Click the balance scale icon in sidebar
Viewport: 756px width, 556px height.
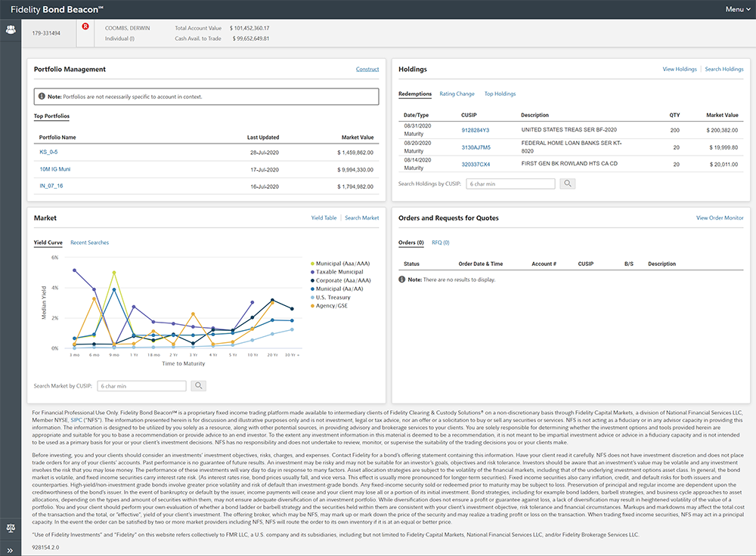pos(11,528)
